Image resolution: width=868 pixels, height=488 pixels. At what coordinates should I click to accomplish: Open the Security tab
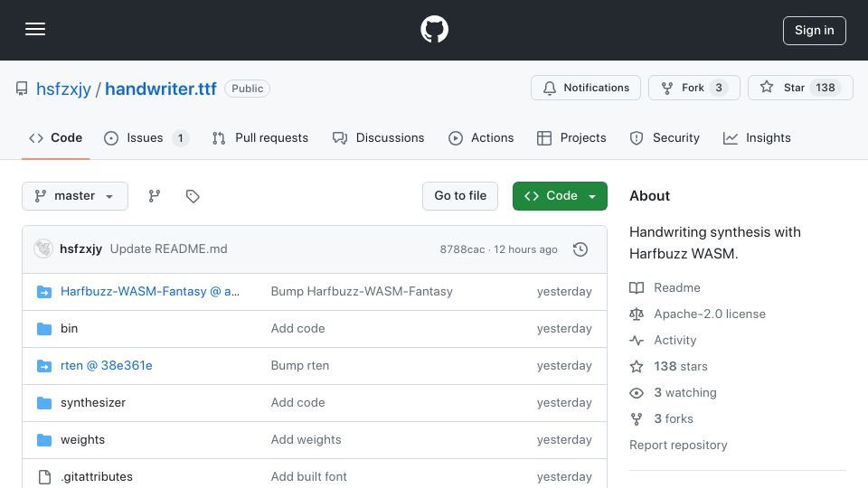[x=665, y=137]
